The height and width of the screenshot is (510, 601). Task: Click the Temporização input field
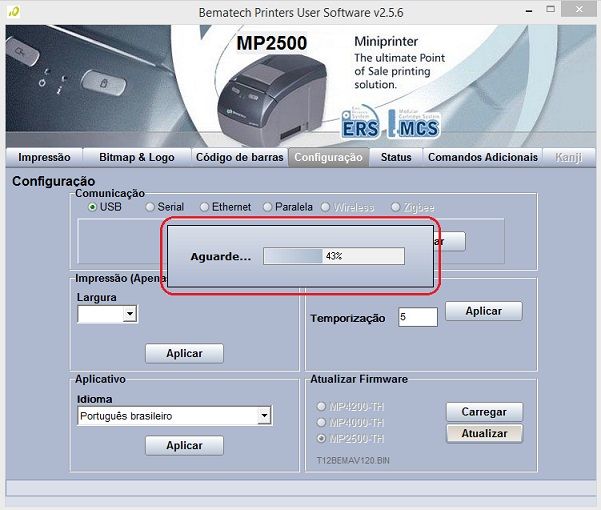click(417, 317)
